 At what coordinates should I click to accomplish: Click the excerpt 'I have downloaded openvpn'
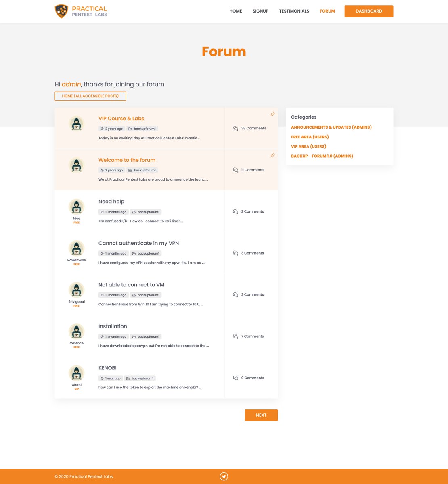click(x=153, y=346)
